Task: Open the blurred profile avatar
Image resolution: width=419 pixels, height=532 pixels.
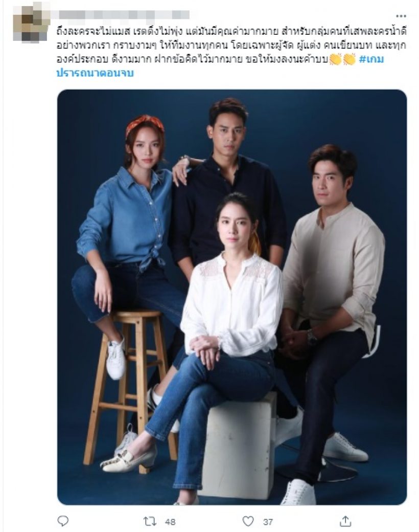Action: point(32,24)
